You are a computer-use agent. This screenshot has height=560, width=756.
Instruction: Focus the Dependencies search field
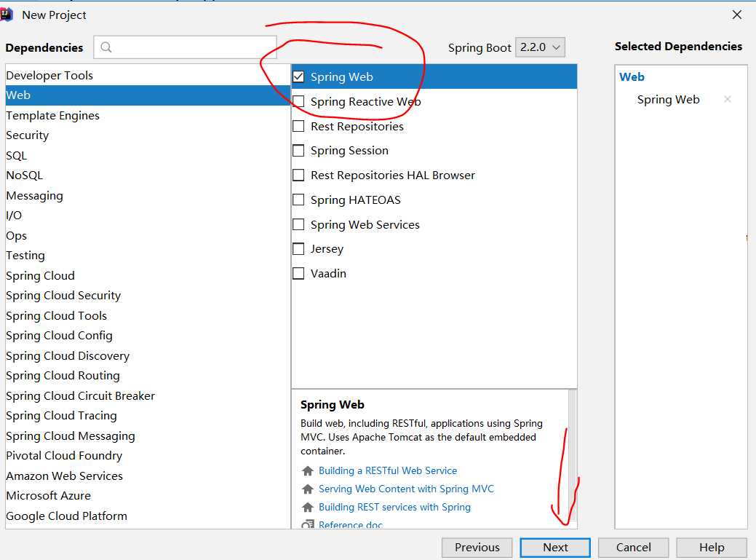[185, 47]
